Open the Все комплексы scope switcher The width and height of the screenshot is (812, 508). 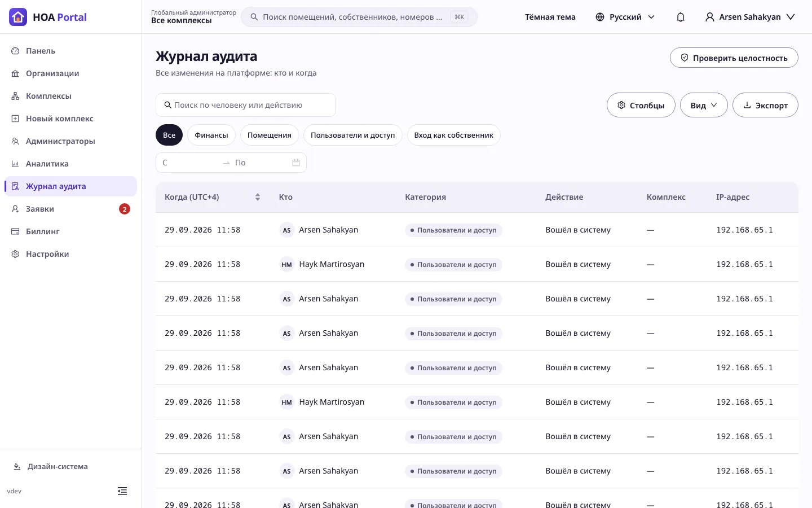pyautogui.click(x=193, y=17)
